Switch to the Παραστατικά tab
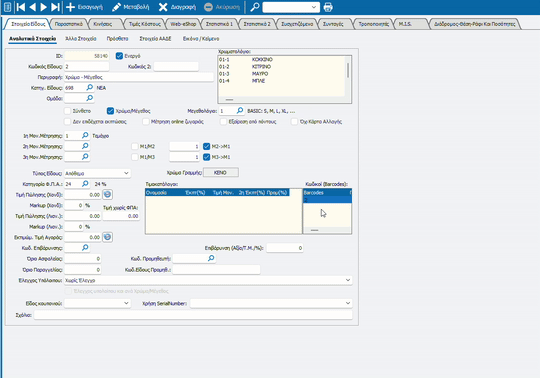Viewport: 540px width, 378px height. [x=69, y=24]
